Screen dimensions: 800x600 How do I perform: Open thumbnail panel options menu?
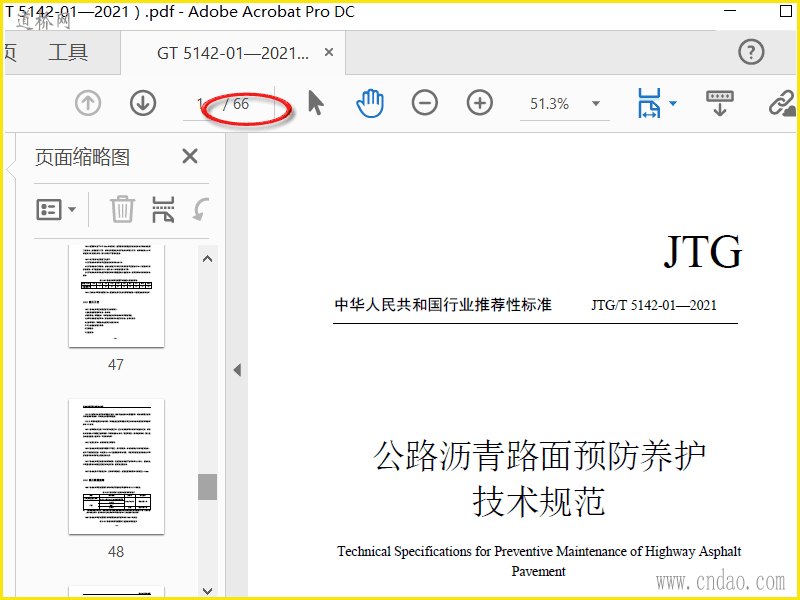(56, 210)
